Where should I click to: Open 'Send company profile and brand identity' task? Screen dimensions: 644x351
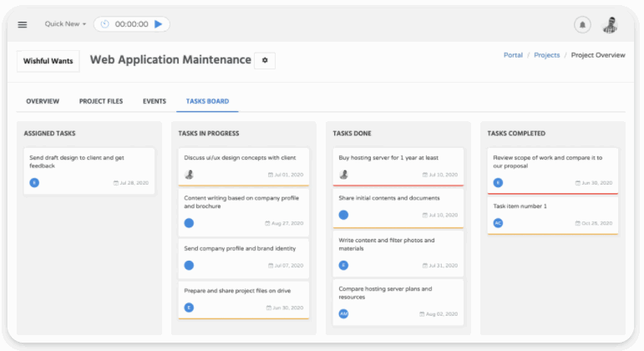(244, 259)
